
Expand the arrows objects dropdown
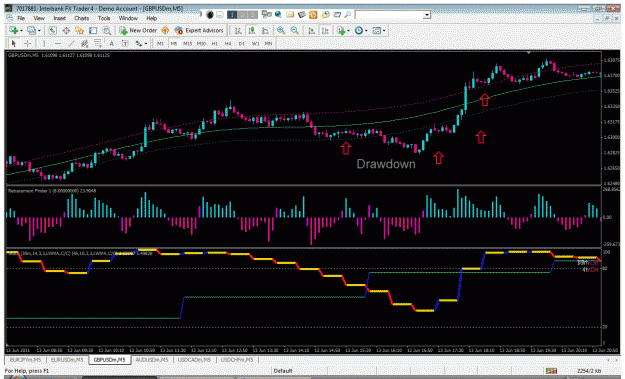pyautogui.click(x=146, y=44)
